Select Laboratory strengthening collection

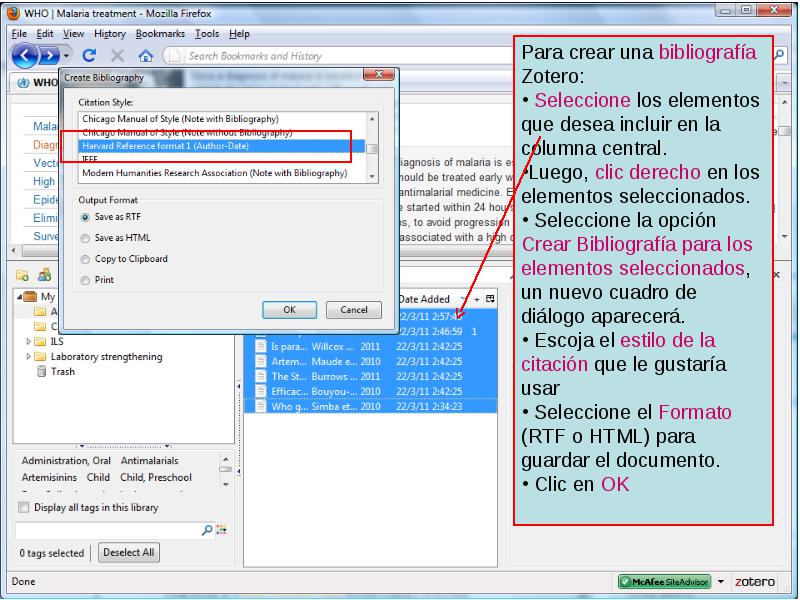click(x=98, y=357)
